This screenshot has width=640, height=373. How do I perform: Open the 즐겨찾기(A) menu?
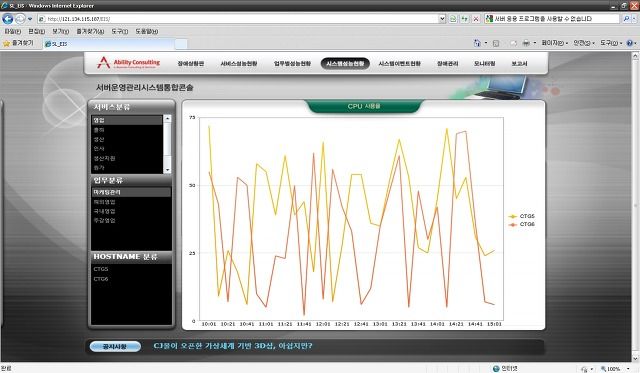click(90, 31)
